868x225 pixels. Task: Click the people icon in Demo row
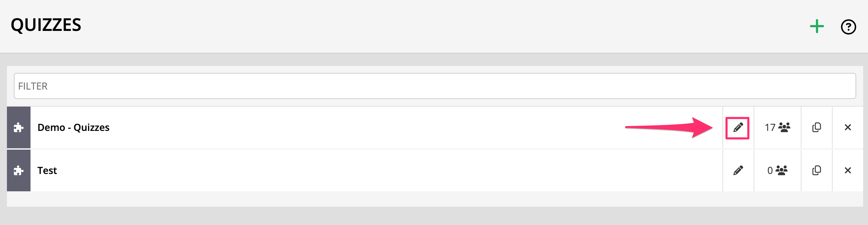[x=784, y=127]
